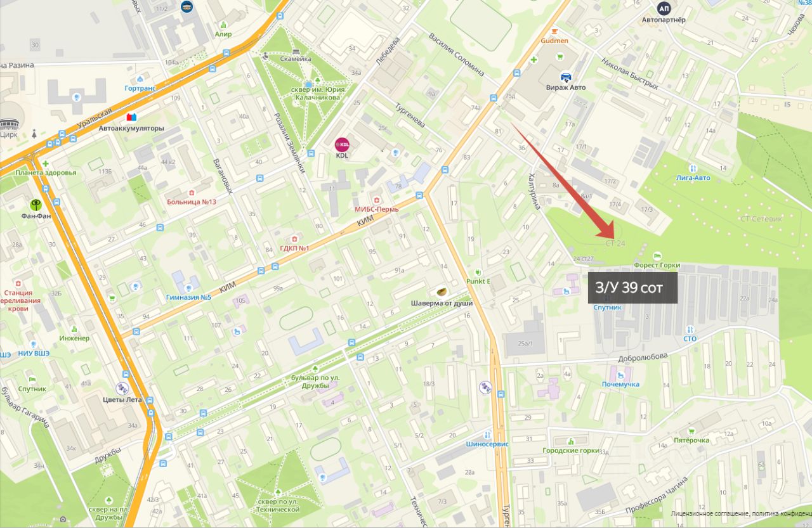The height and width of the screenshot is (528, 812).
Task: Open the Лицензионное соглашение link
Action: coord(709,514)
